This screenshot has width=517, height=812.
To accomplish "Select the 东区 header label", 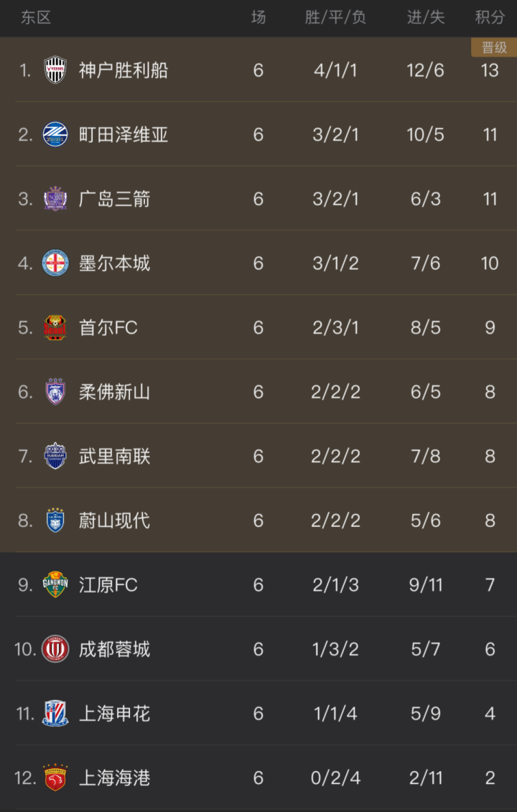I will pos(36,18).
